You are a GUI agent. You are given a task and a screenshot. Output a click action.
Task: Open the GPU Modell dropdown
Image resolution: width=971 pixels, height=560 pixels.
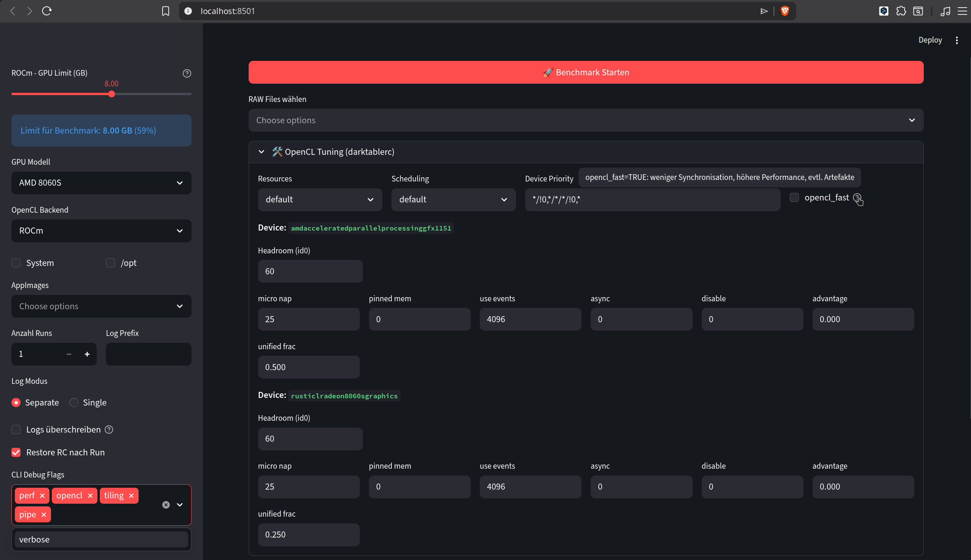pyautogui.click(x=101, y=183)
